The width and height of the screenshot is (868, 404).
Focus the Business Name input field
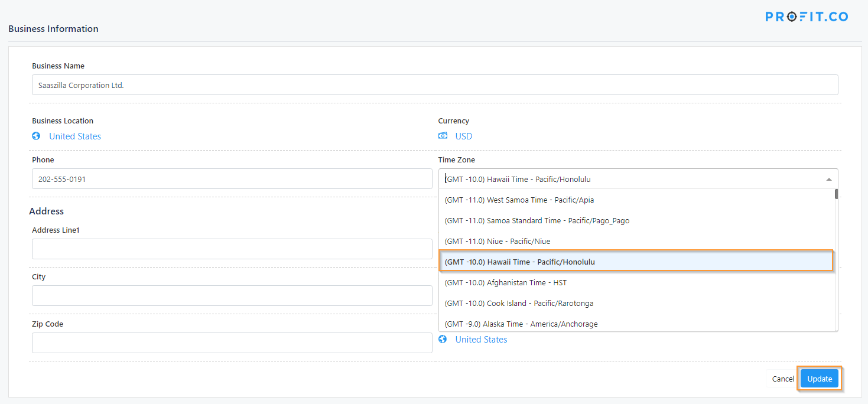434,85
